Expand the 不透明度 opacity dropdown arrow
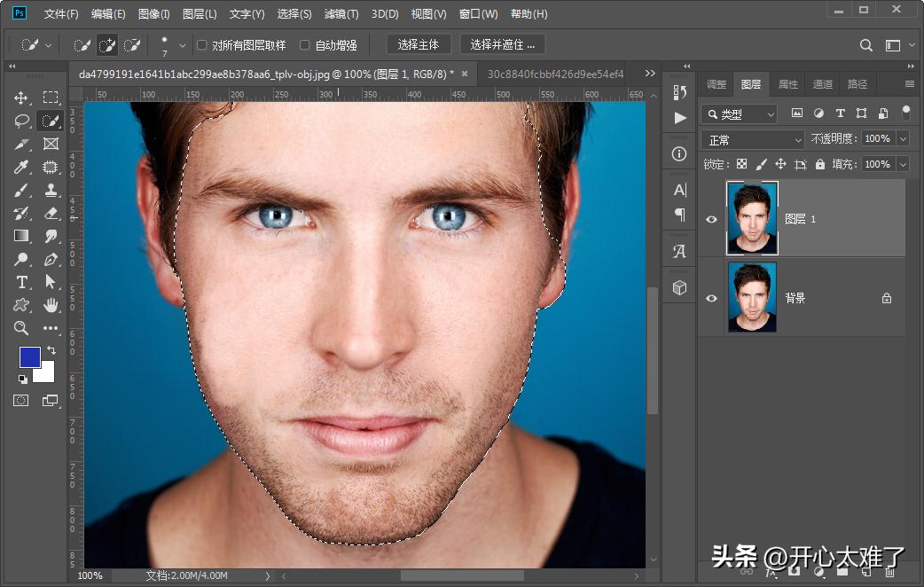Viewport: 924px width, 587px height. click(903, 139)
